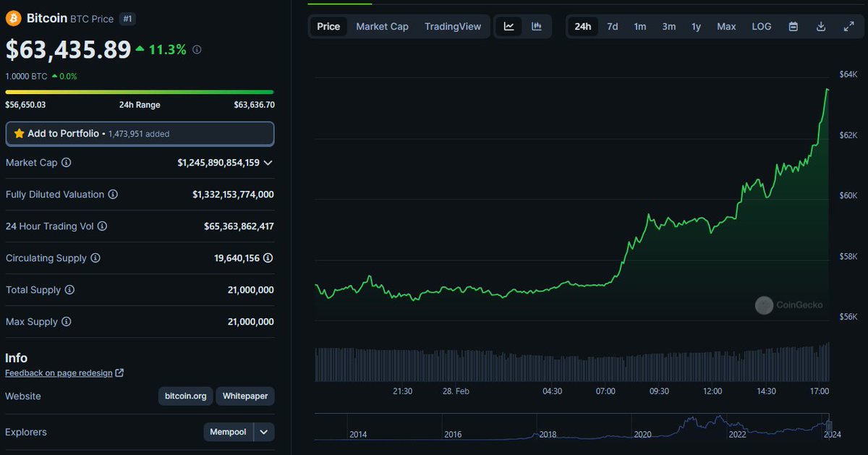This screenshot has height=455, width=868.
Task: Click the price line peak near $64K
Action: tap(827, 90)
